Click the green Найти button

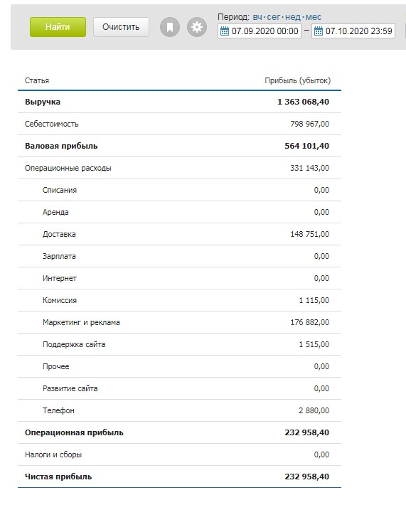coord(58,27)
